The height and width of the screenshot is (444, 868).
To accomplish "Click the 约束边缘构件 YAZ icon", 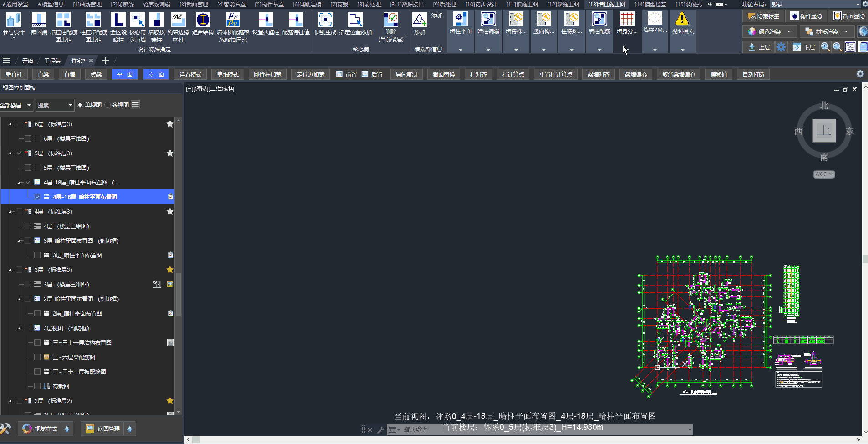I will click(x=178, y=20).
